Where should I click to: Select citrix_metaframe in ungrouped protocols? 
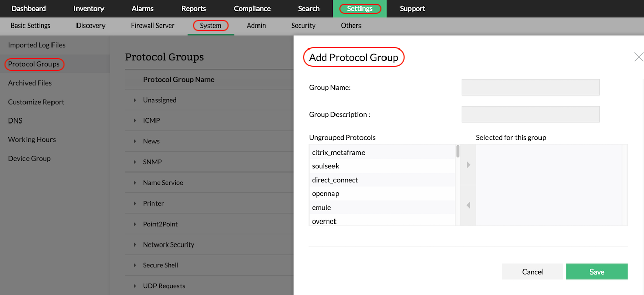339,152
